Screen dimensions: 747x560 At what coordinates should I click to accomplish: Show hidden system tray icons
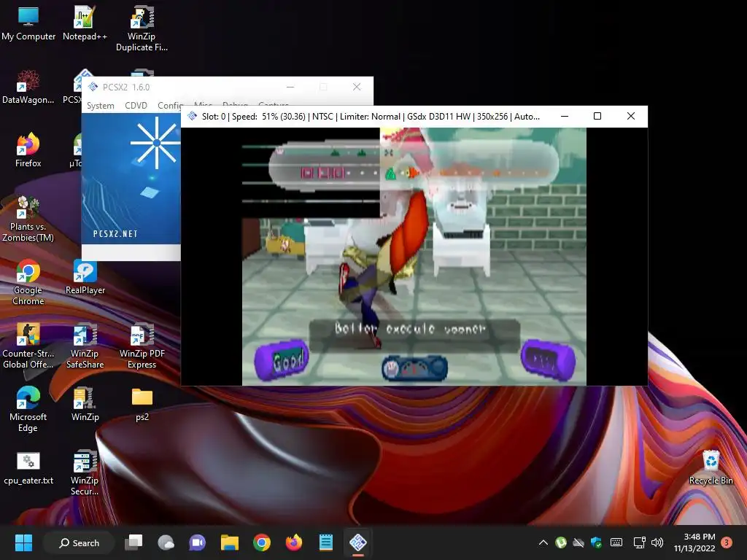[x=543, y=542]
